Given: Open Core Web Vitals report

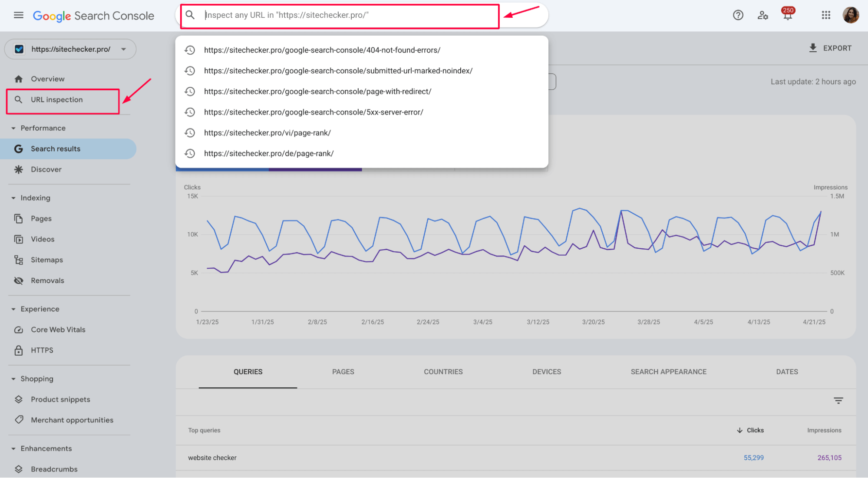Looking at the screenshot, I should point(58,330).
